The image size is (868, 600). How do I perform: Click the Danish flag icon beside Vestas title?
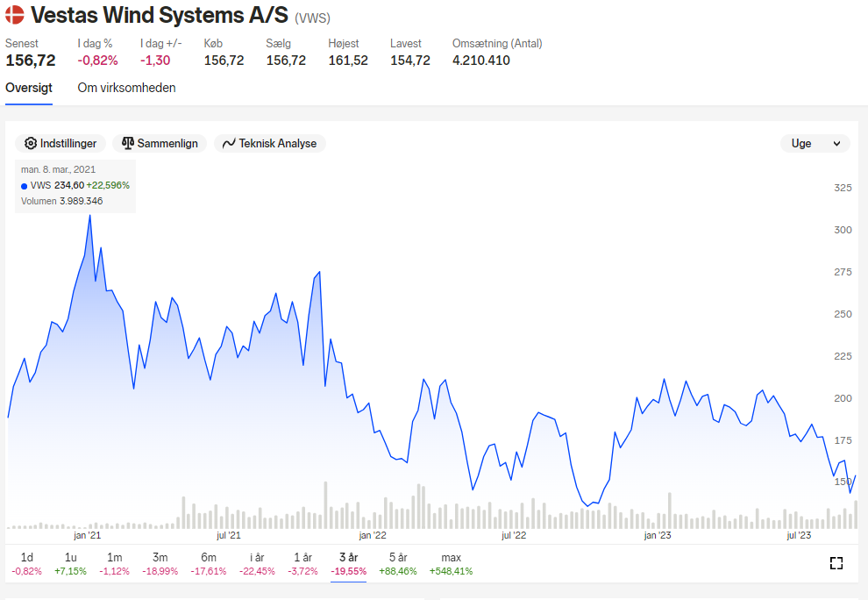tap(14, 15)
